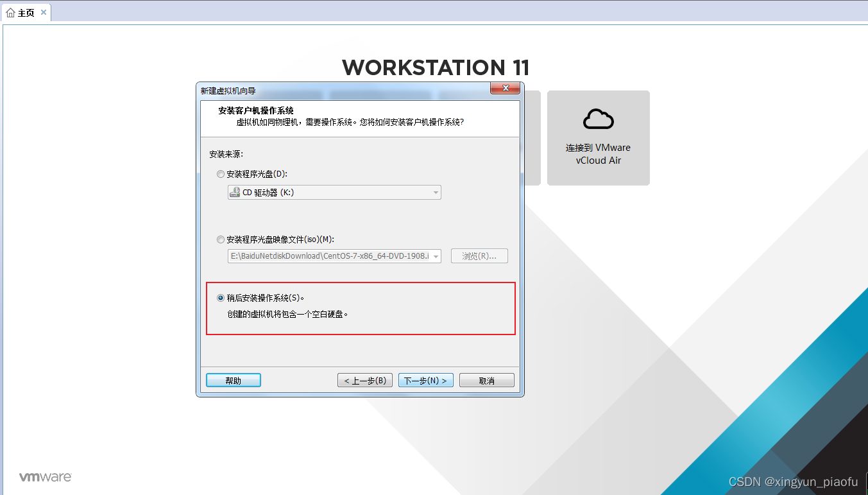Screen dimensions: 868x495
Task: Close the New Virtual Machine Wizard dialog
Action: pos(506,88)
